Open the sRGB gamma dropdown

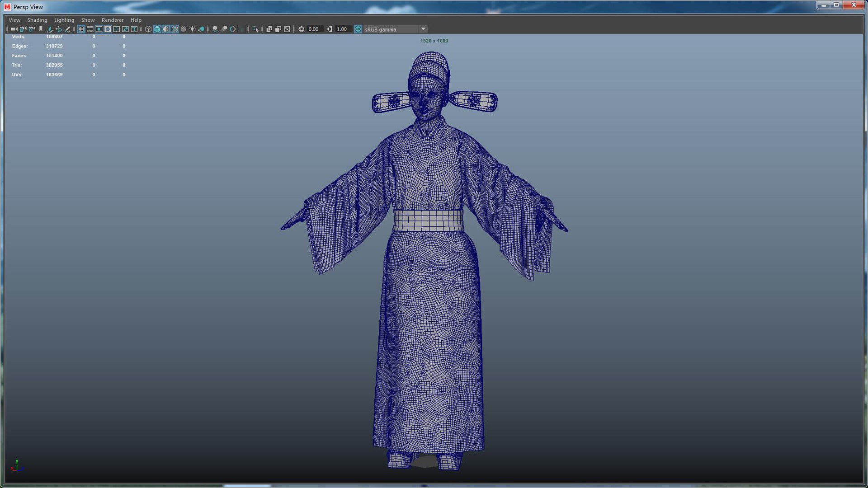click(395, 29)
